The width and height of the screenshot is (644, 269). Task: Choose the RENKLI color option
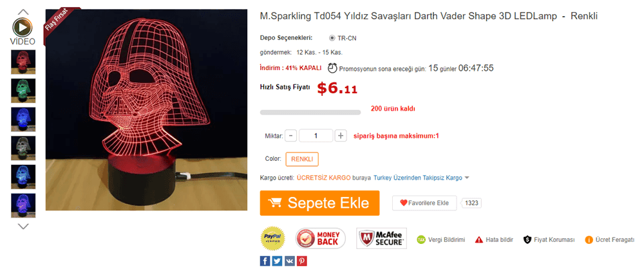point(302,159)
